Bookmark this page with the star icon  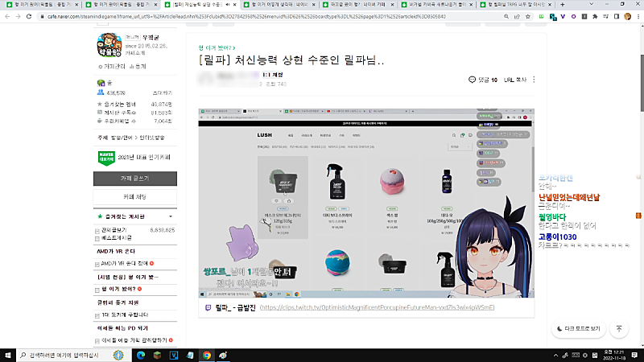tap(528, 16)
